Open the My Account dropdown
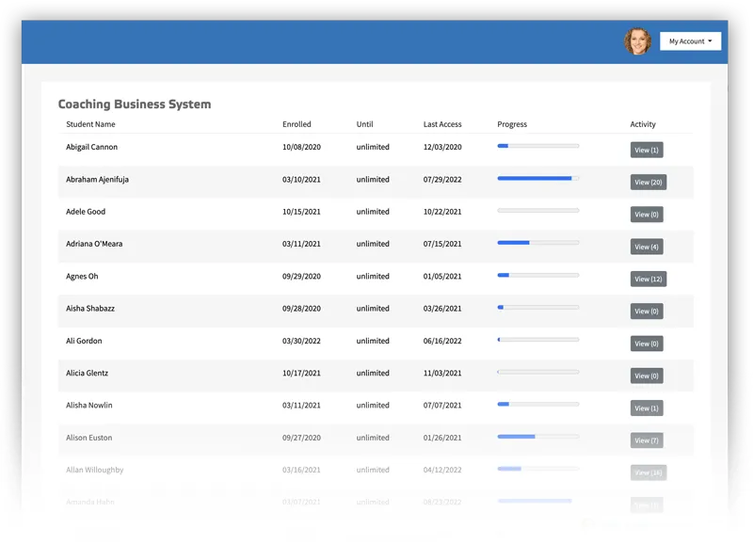The height and width of the screenshot is (560, 753). click(x=690, y=41)
